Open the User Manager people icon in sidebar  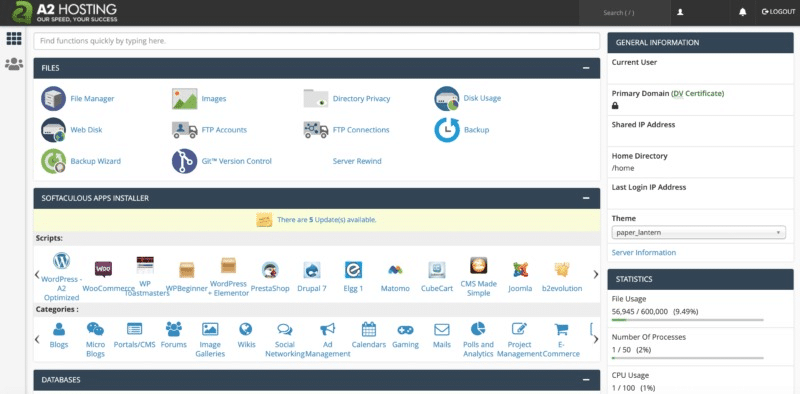click(x=14, y=64)
